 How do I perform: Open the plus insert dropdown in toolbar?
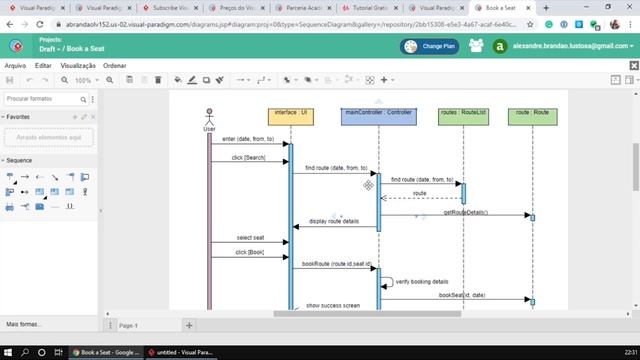387,80
